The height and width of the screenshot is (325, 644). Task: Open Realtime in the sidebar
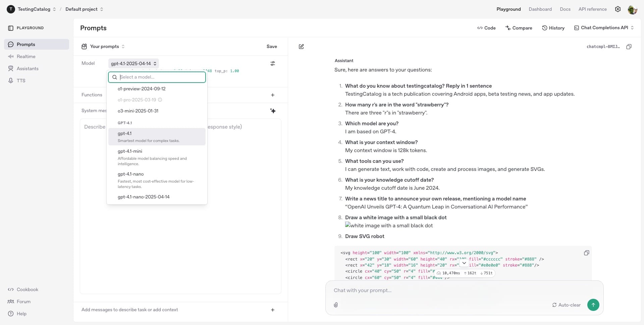point(26,56)
